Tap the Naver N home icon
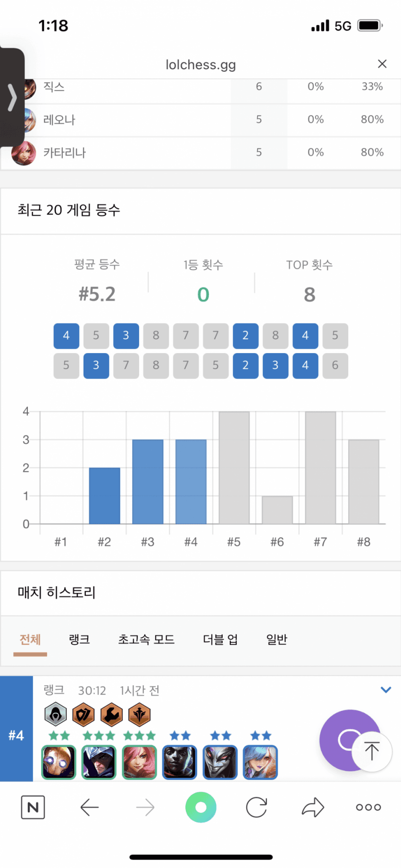 pyautogui.click(x=33, y=807)
